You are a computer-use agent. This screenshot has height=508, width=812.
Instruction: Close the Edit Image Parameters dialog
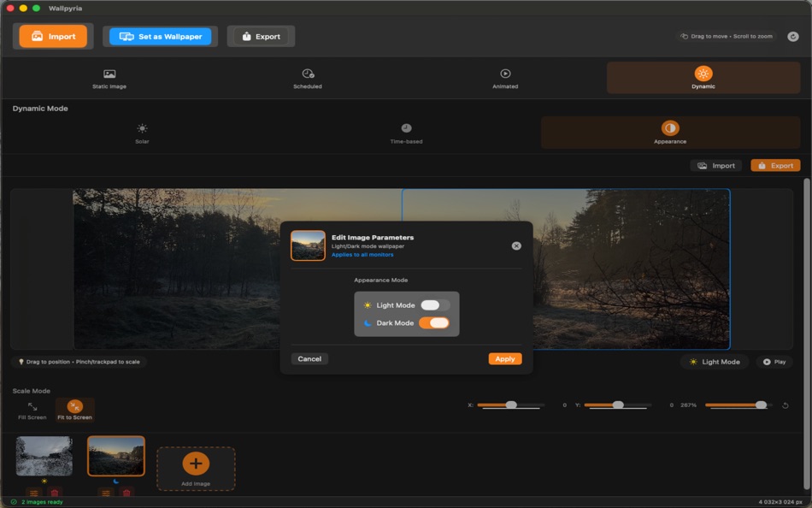[516, 245]
